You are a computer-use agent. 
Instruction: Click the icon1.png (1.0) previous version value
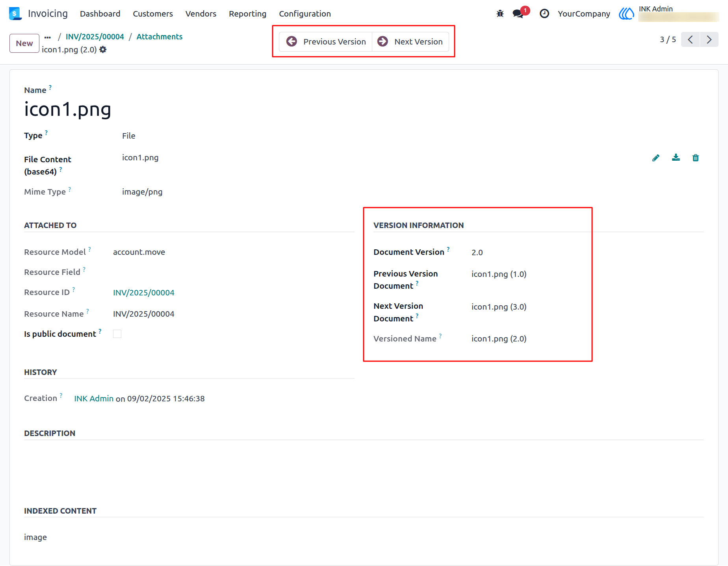[499, 274]
